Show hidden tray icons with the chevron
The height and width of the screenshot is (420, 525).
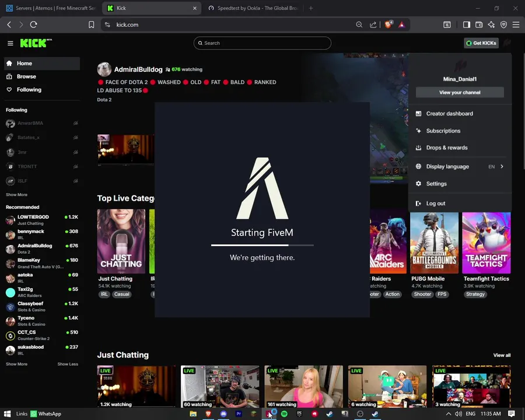pos(449,414)
